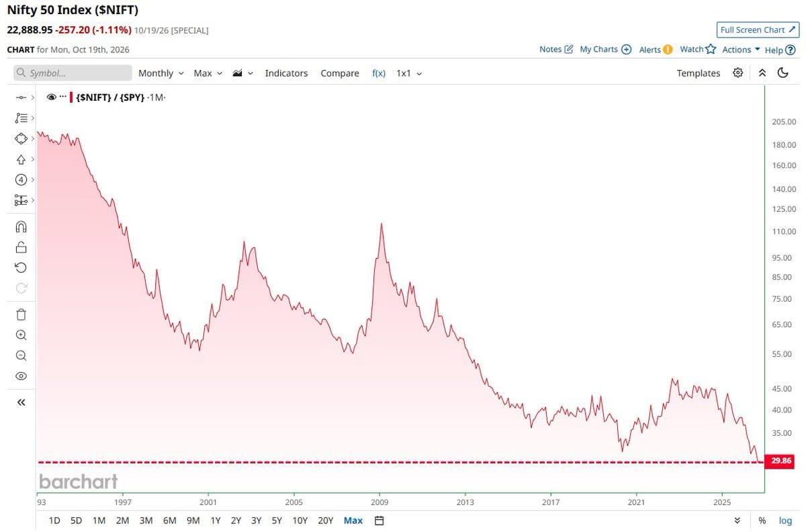The height and width of the screenshot is (532, 806).
Task: Toggle log scale on price axis
Action: click(785, 521)
